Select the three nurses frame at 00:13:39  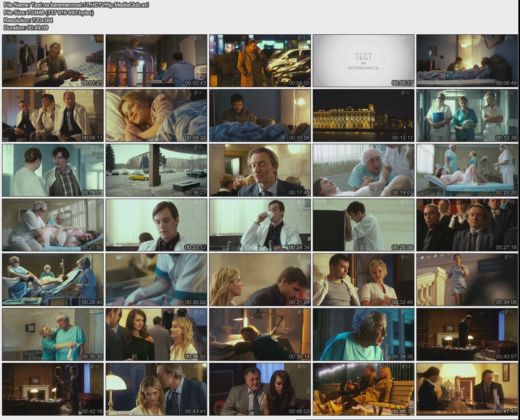click(x=467, y=115)
